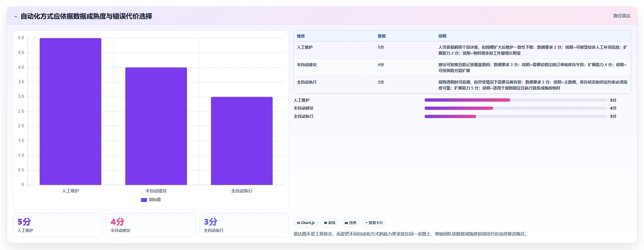Click 全自动执行 label beside progress bar
The height and width of the screenshot is (250, 644).
[303, 116]
